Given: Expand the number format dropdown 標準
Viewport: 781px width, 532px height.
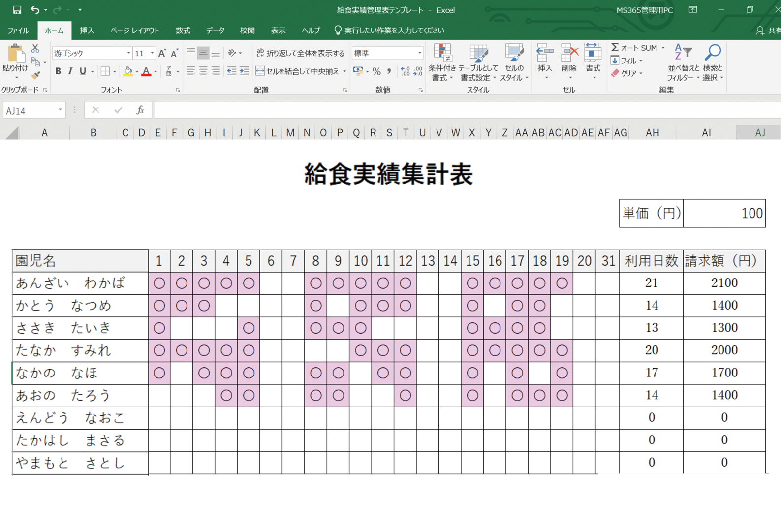Looking at the screenshot, I should pos(419,53).
